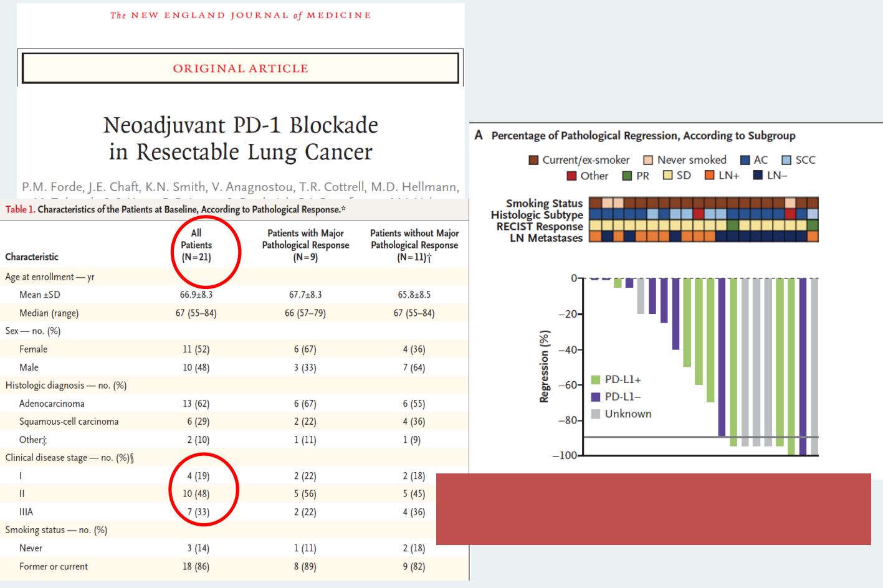Click the grey Unknown legend swatch
883x588 pixels.
[x=596, y=414]
